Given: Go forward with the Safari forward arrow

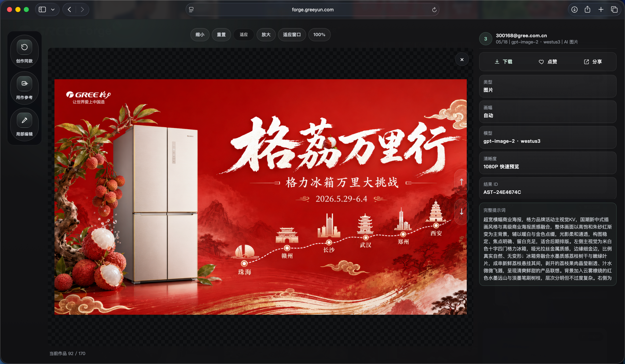Looking at the screenshot, I should coord(82,10).
